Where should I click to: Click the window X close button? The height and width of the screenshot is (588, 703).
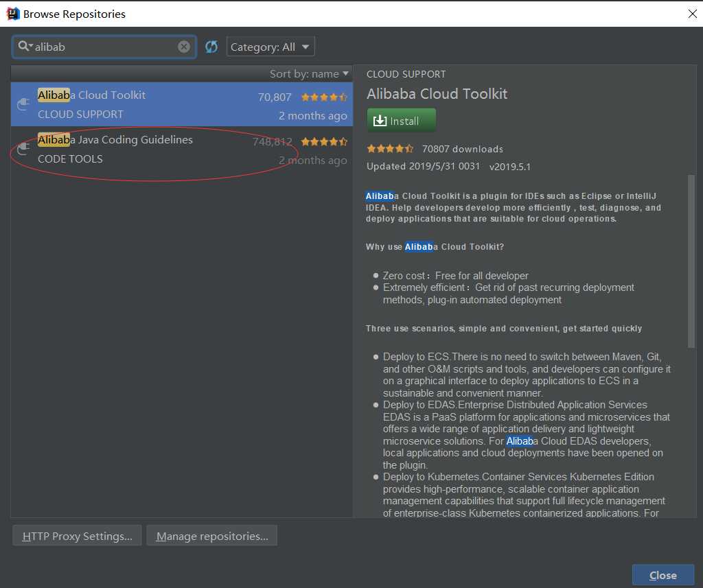[692, 14]
